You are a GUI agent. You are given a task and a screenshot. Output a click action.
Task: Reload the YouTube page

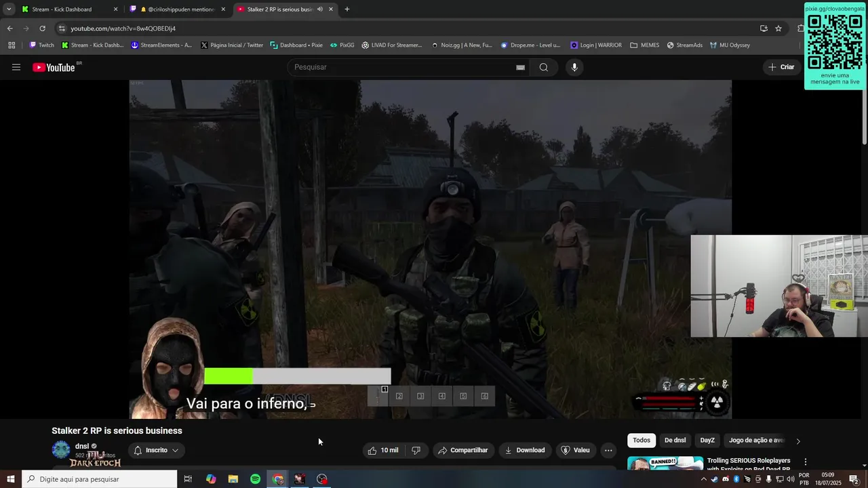pos(42,28)
